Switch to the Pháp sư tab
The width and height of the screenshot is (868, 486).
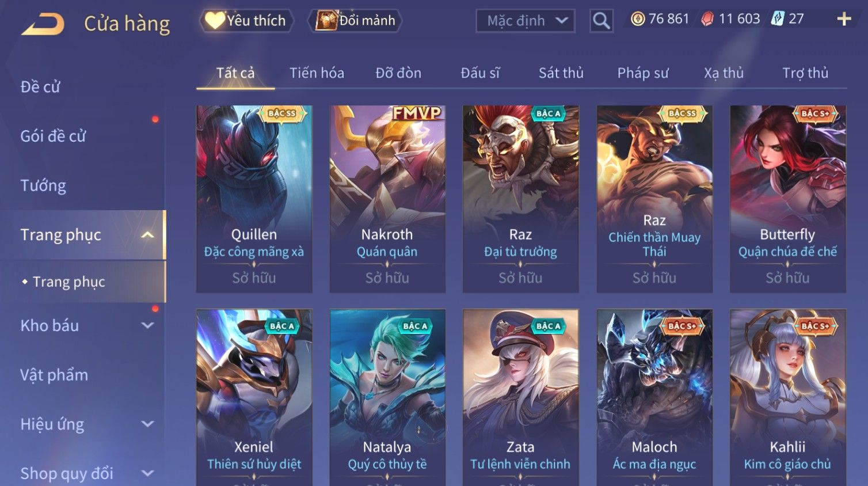(642, 73)
